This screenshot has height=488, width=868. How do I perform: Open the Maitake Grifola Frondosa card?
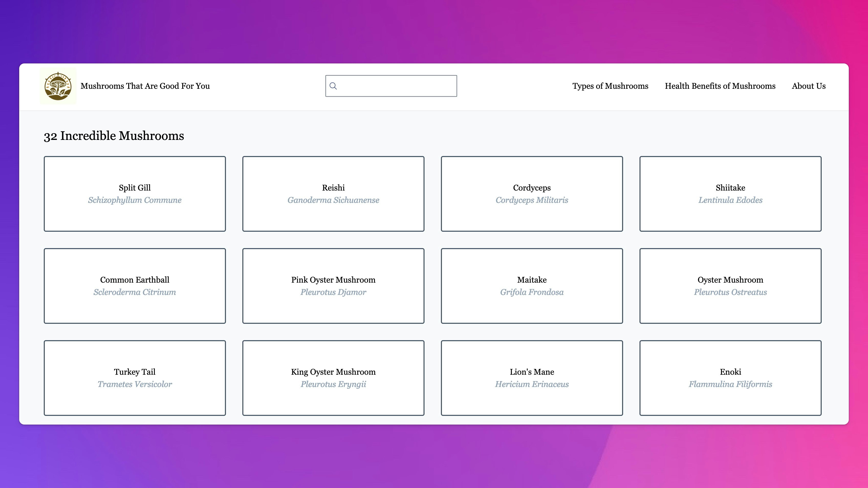pos(531,286)
